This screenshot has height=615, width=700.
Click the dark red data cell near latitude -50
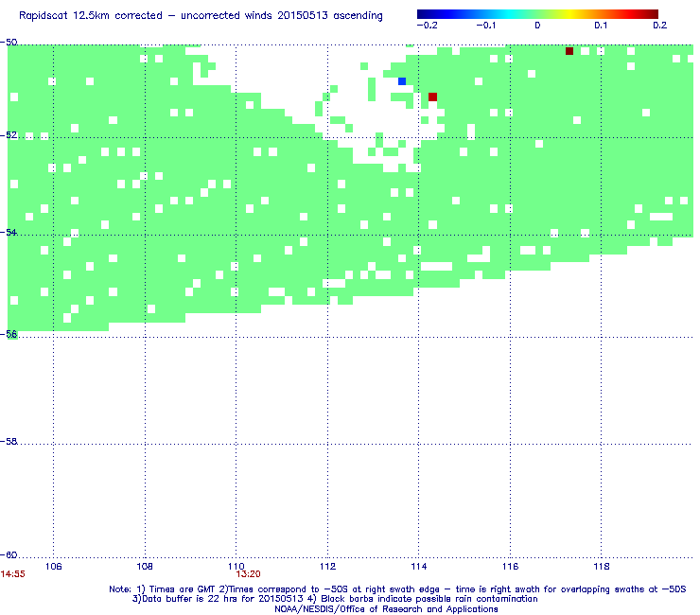click(569, 51)
